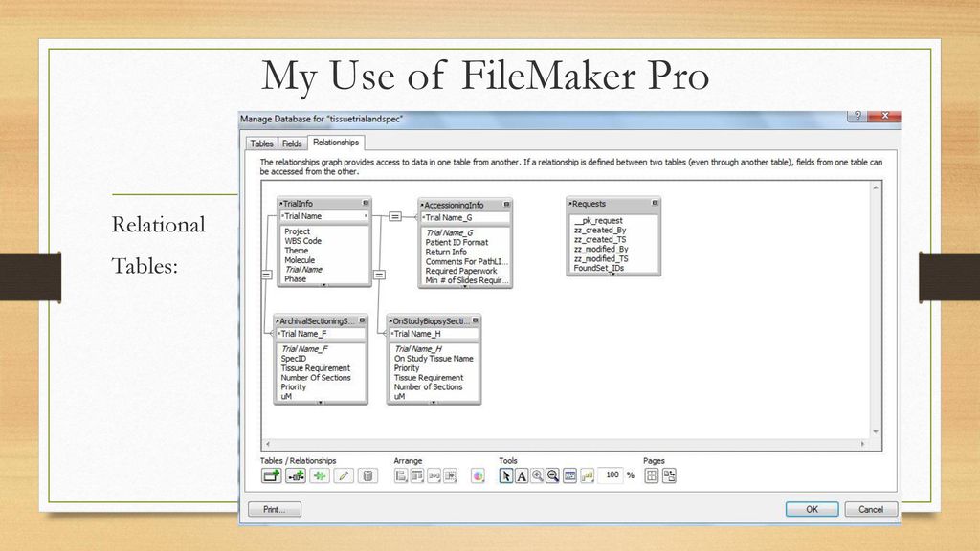
Task: Click the TrialInfo table info arrow at header left
Action: point(280,204)
